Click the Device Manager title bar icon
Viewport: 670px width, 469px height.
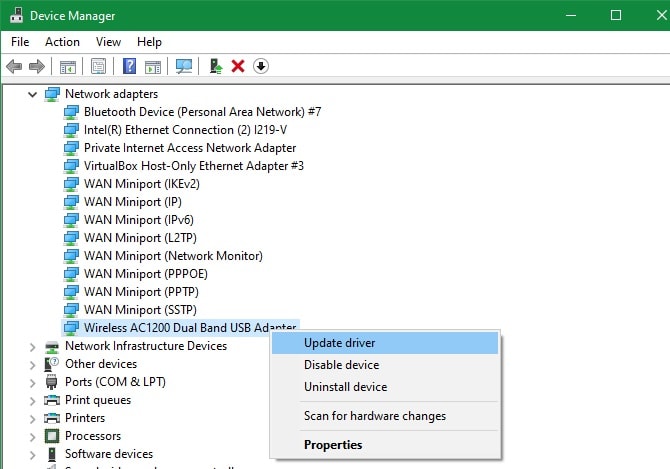(16, 15)
